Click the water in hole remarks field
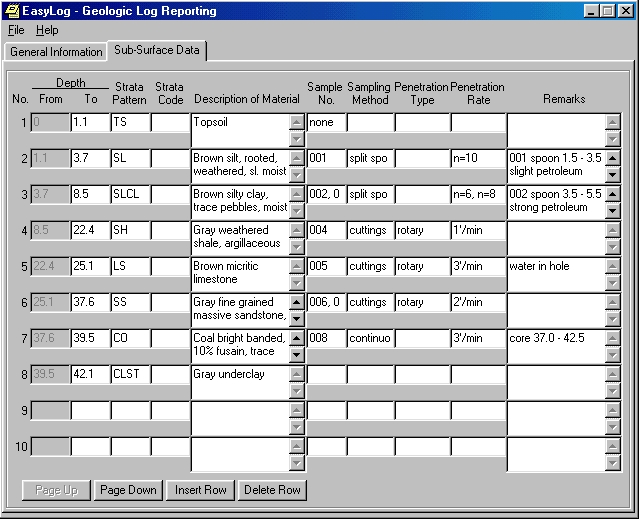Image resolution: width=639 pixels, height=519 pixels. (556, 274)
